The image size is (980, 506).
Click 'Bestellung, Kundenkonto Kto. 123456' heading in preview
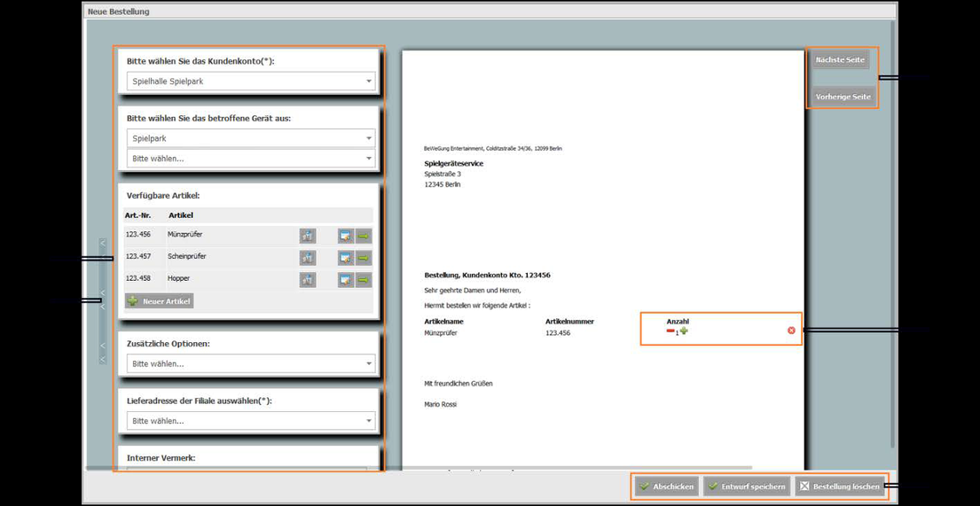point(487,275)
